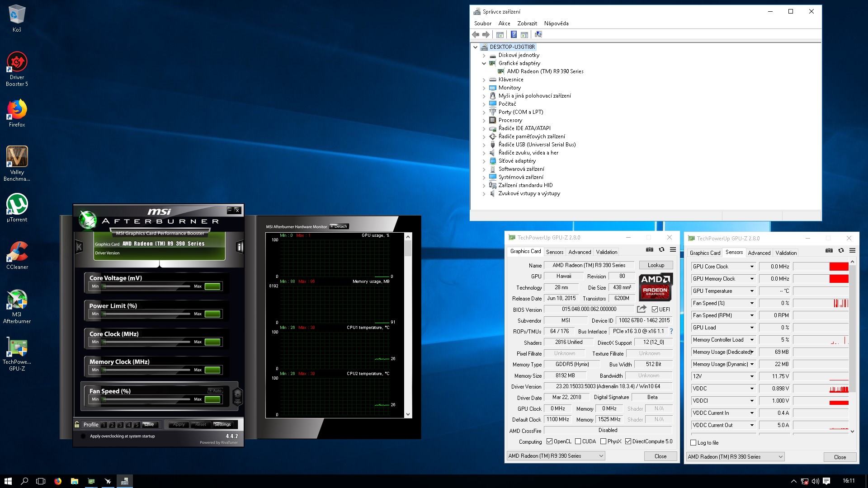The image size is (868, 488).
Task: Click the info 'i' button in MSI Afterburner
Action: (240, 247)
